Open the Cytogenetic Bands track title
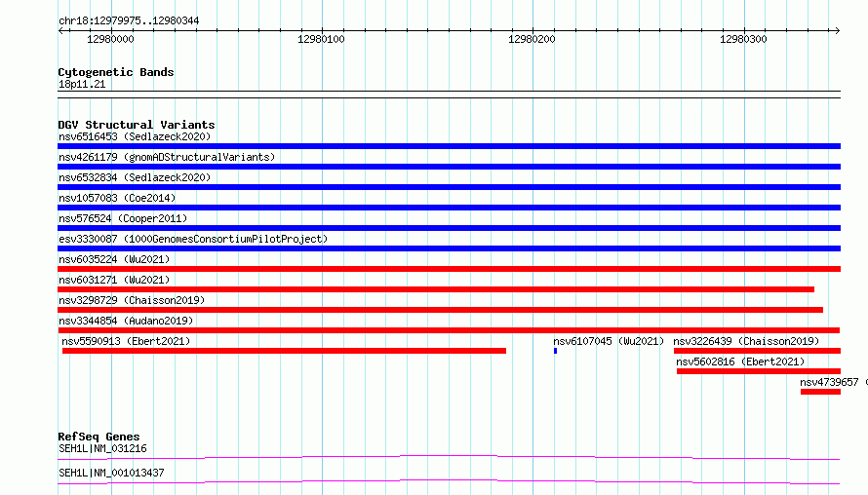Viewport: 868px width, 495px height. point(116,72)
